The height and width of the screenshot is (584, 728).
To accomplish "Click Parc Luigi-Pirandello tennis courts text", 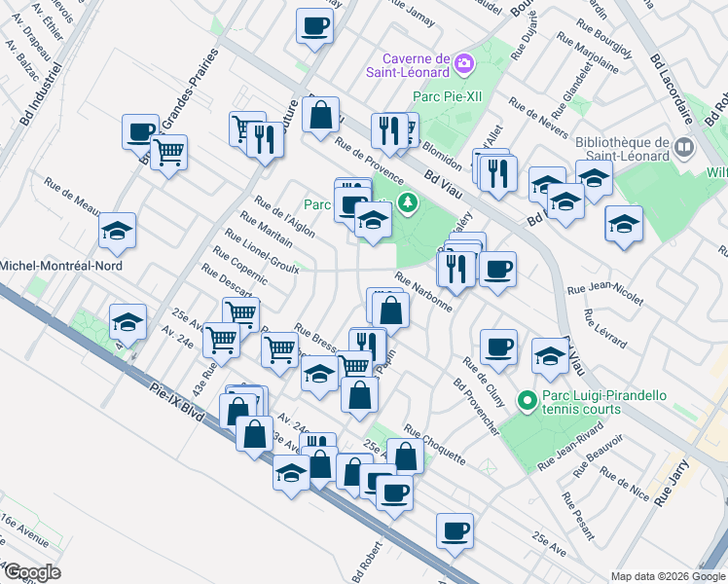I will (x=604, y=403).
